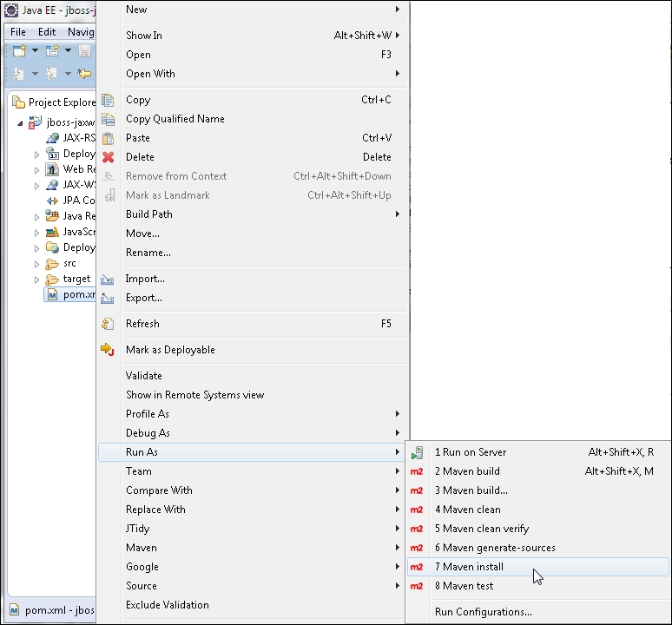Open the Navigate menu
This screenshot has width=672, height=625.
81,32
